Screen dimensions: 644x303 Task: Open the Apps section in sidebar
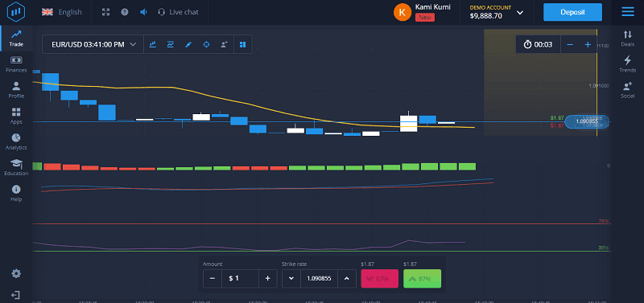click(16, 116)
